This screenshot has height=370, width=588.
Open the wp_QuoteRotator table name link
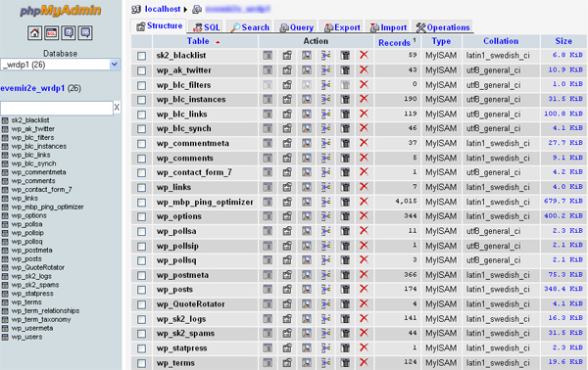[x=190, y=304]
